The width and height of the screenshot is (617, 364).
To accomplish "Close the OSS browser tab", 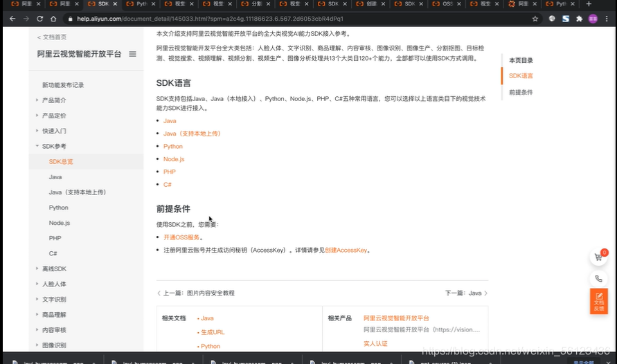I will [459, 4].
